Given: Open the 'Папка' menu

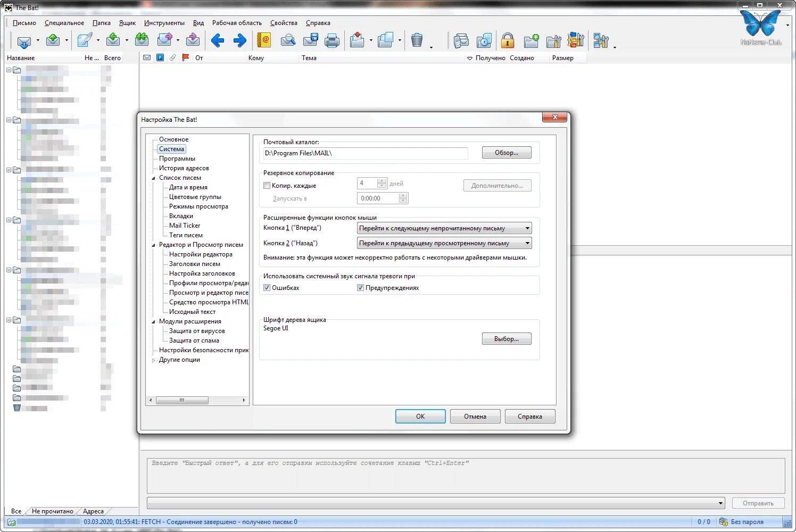Looking at the screenshot, I should [101, 23].
